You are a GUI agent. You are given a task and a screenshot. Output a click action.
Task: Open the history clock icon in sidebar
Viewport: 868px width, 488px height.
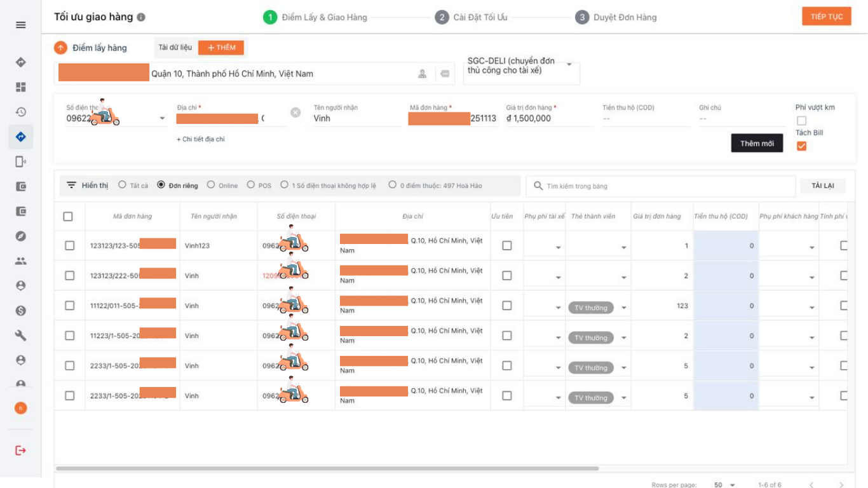tap(21, 112)
